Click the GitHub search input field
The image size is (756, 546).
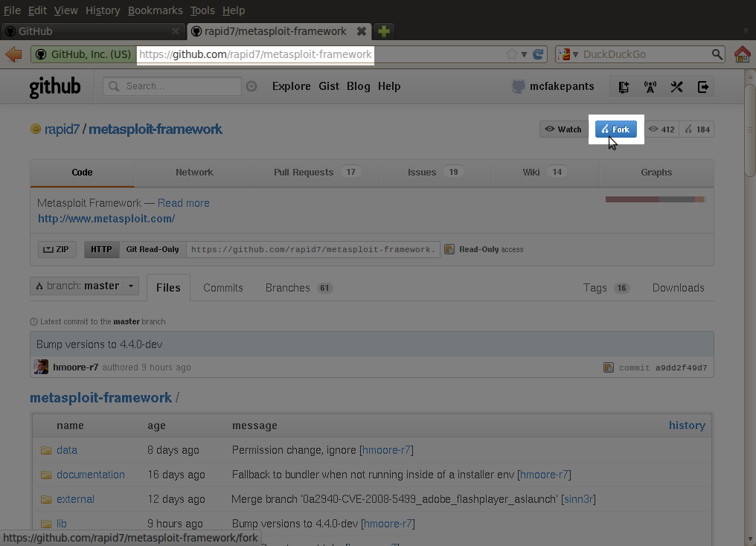click(172, 86)
